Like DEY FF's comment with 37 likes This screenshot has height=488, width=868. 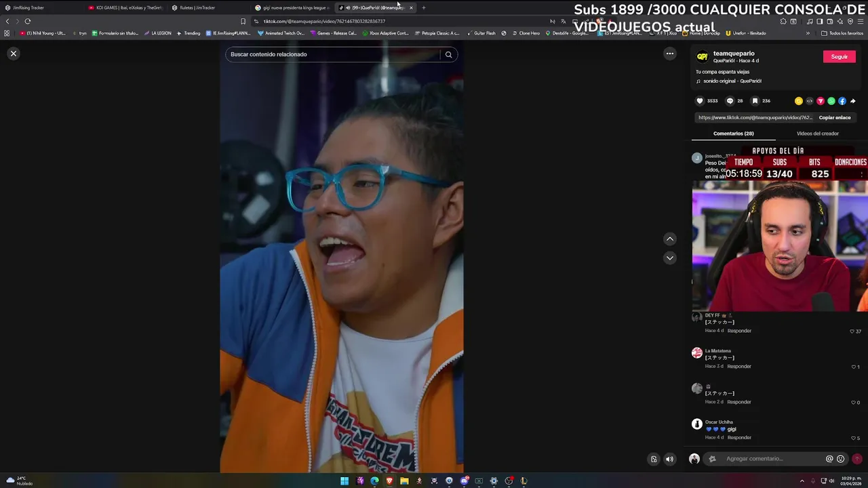[x=852, y=331]
